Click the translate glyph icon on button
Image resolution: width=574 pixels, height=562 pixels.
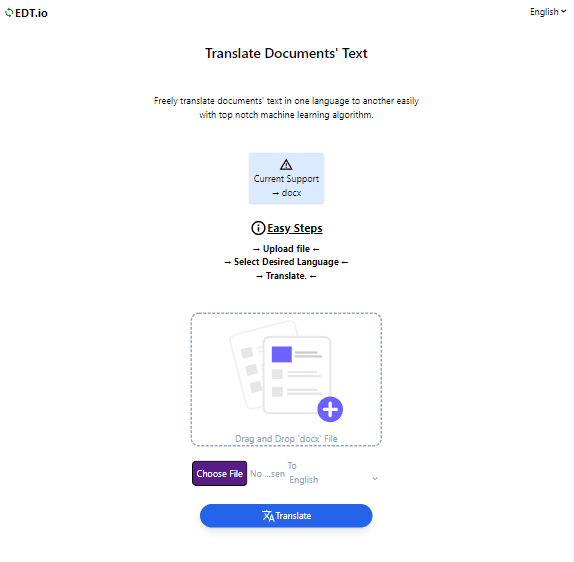click(x=268, y=516)
